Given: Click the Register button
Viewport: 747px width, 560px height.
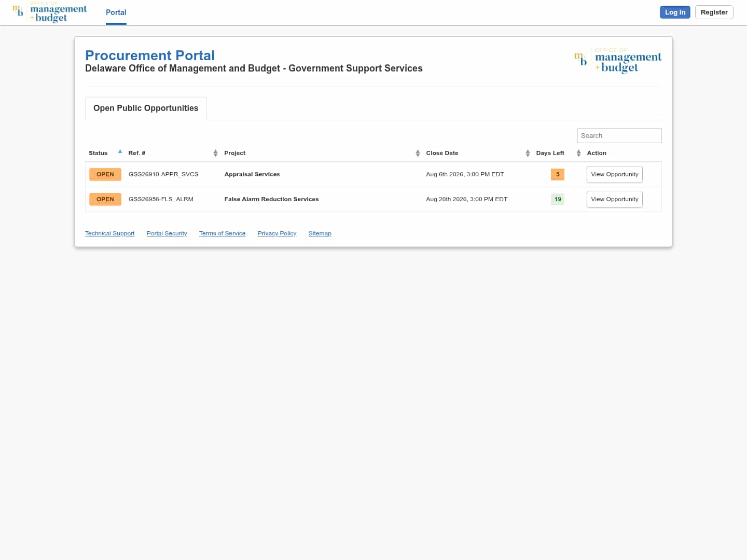Looking at the screenshot, I should click(714, 12).
